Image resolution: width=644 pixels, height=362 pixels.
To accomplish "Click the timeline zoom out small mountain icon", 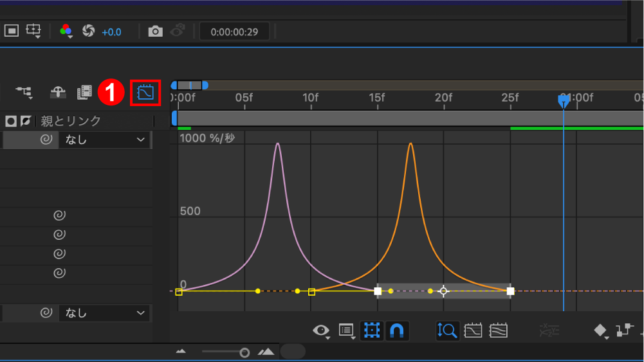I will 181,352.
